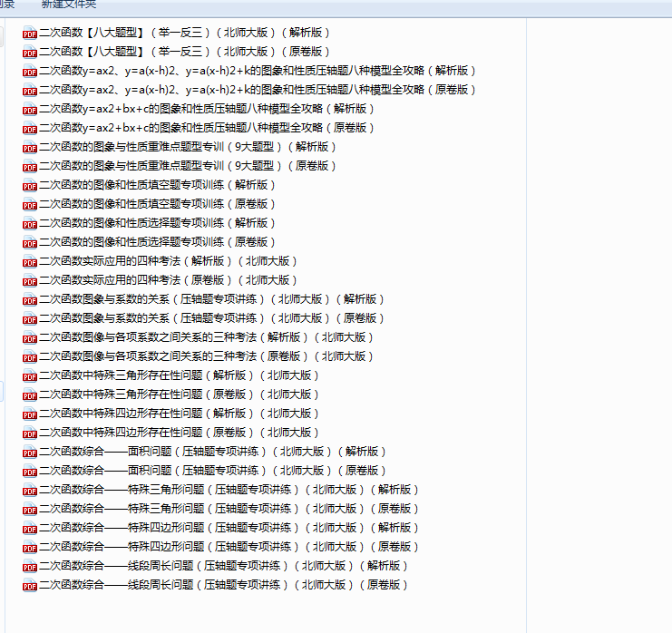Screen dimensions: 672x633
Task: Click PDF icon of 重难点题型专训(9大题型) 原卷版
Action: tap(30, 166)
